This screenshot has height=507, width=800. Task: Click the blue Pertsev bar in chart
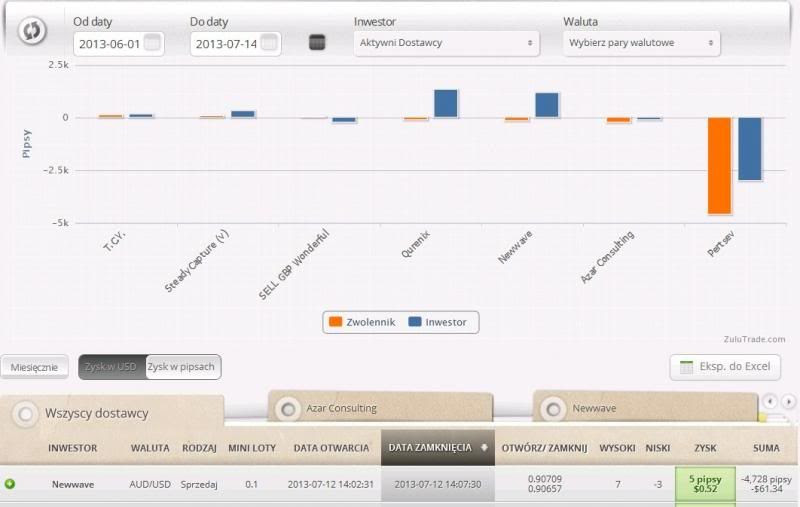(x=750, y=149)
